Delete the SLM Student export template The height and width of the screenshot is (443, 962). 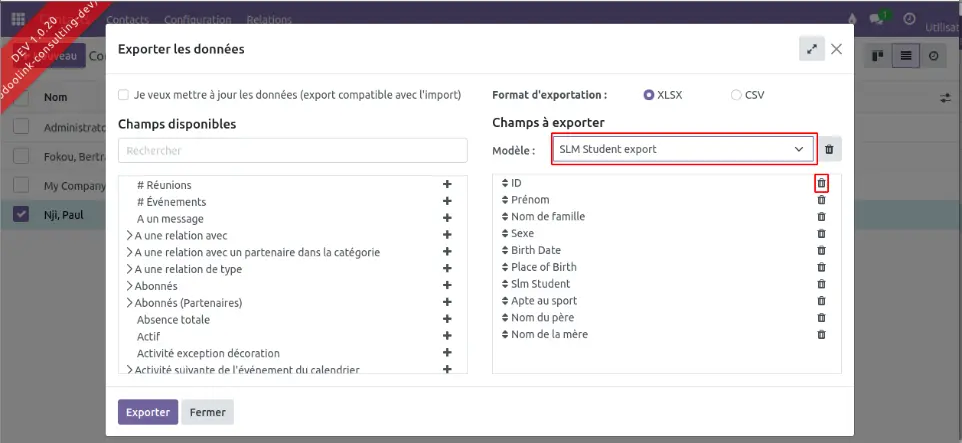(x=829, y=150)
